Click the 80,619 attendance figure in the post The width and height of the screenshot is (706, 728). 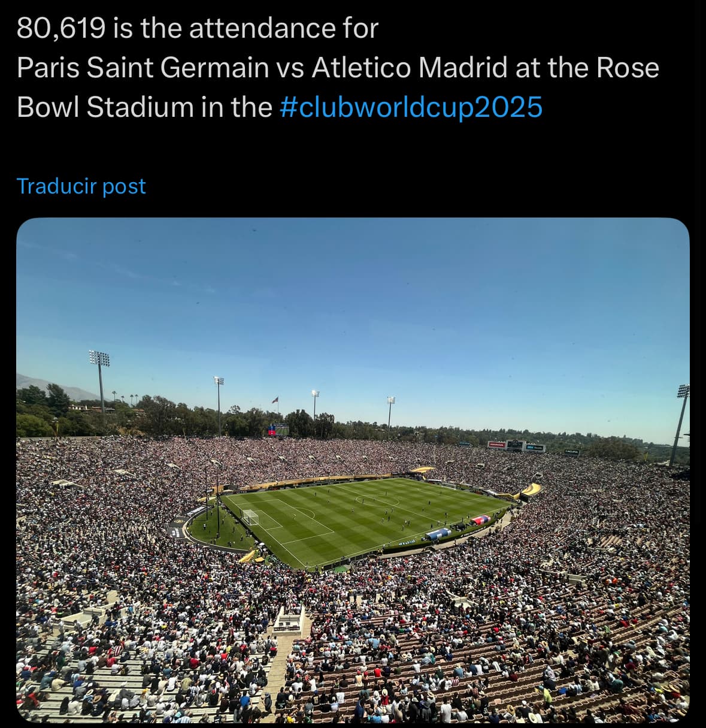coord(60,28)
